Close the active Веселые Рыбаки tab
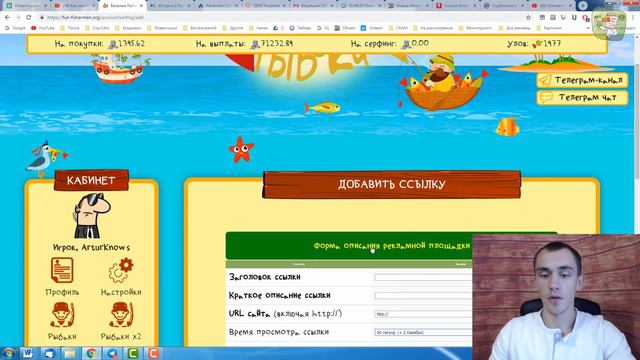The width and height of the screenshot is (640, 360). tap(141, 6)
